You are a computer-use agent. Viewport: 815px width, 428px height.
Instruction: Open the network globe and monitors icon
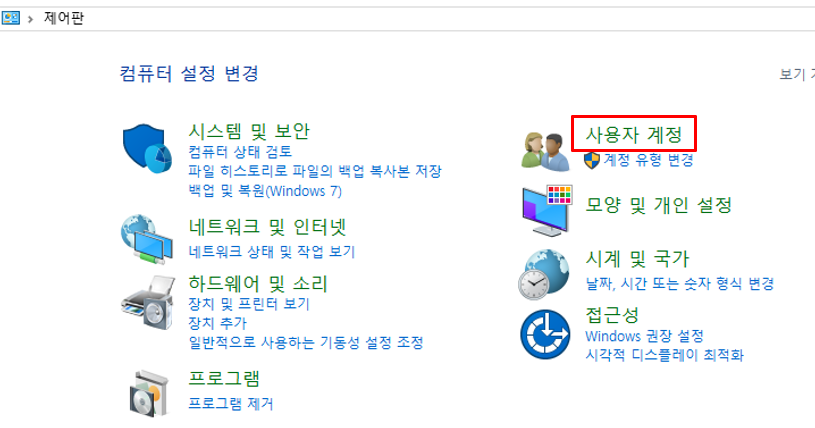click(147, 239)
